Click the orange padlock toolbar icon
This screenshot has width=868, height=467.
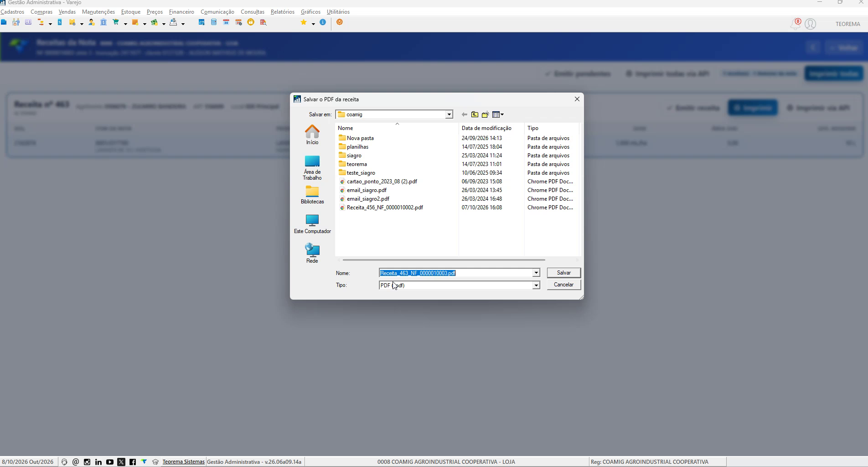point(251,22)
